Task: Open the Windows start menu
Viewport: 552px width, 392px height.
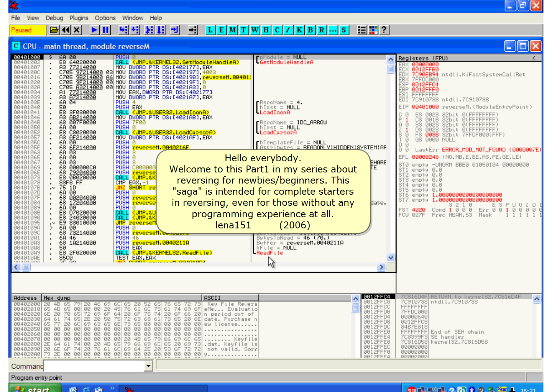Action: pos(35,389)
